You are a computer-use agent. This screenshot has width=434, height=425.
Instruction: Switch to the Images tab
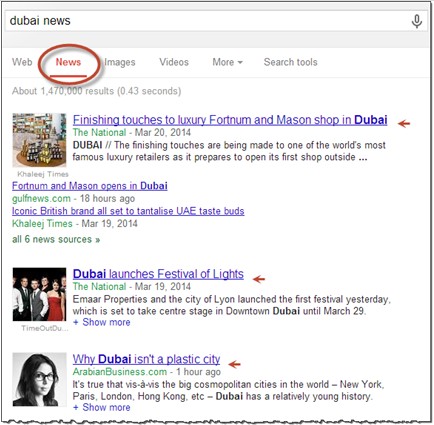pos(120,62)
